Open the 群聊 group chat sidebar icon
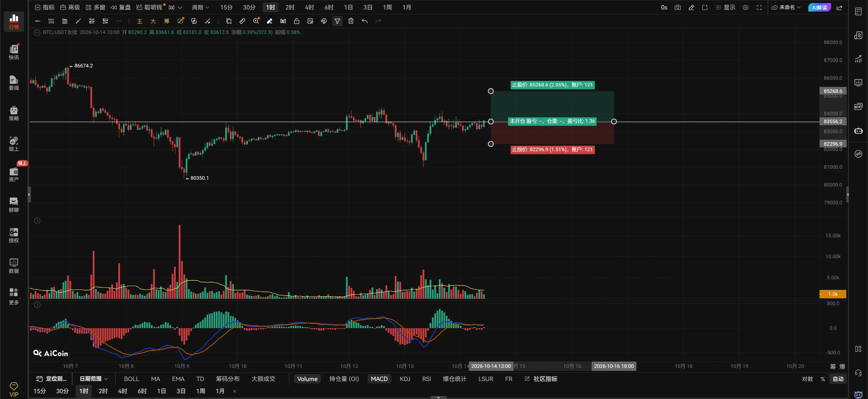Screen dimensions: 868x399 point(14,205)
